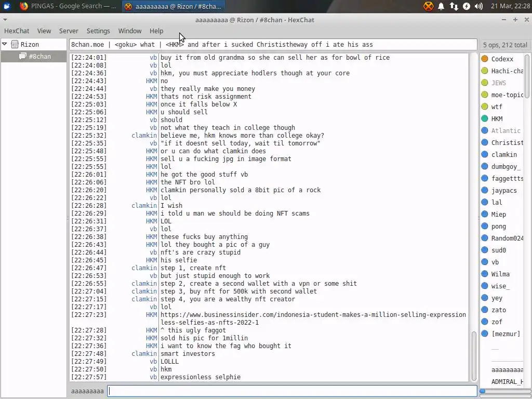Click clamkin nick at the 22:27:48 message
The height and width of the screenshot is (399, 532).
click(144, 353)
